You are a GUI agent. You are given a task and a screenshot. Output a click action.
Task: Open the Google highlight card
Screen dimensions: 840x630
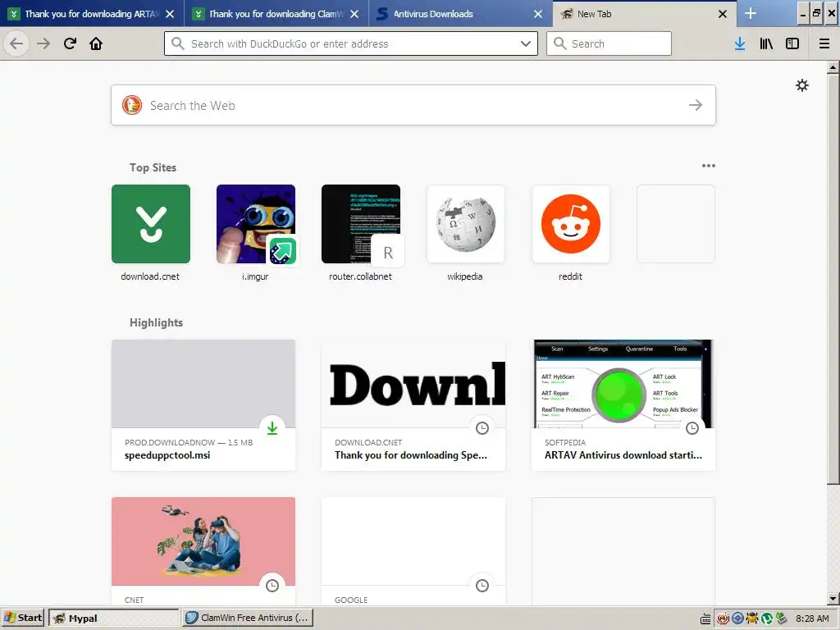coord(413,552)
